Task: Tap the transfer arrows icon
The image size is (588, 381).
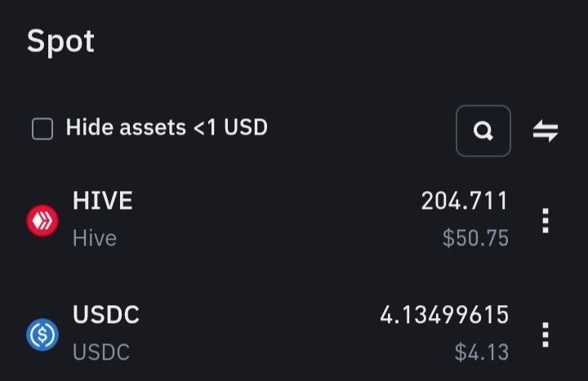Action: 546,131
